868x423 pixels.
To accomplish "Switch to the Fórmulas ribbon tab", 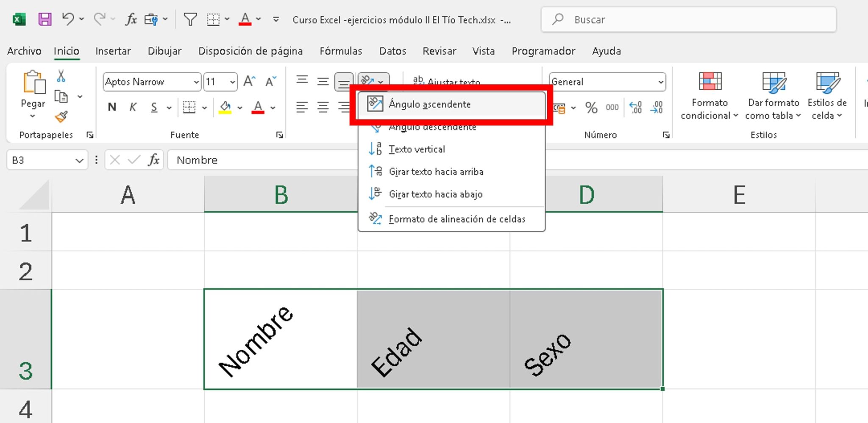I will 340,51.
